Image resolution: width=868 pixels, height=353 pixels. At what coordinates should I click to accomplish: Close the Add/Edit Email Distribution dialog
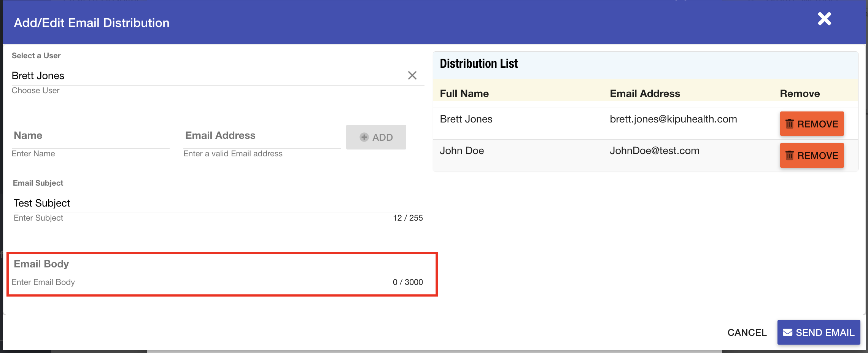coord(824,19)
